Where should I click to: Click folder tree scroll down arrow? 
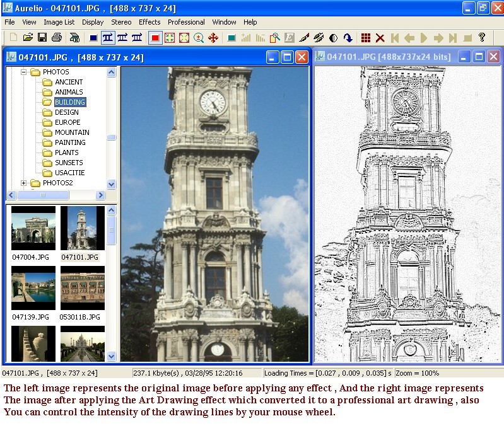(111, 185)
